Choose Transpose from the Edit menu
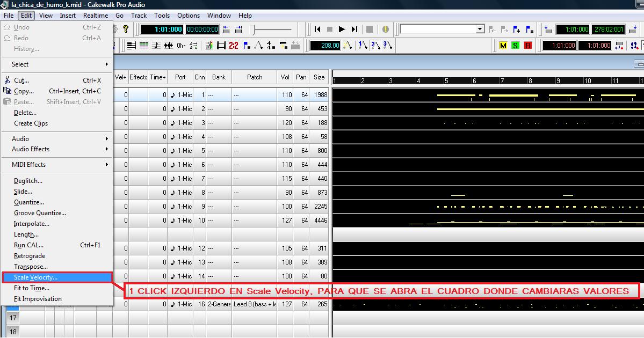Screen dimensions: 644x338 [57, 267]
